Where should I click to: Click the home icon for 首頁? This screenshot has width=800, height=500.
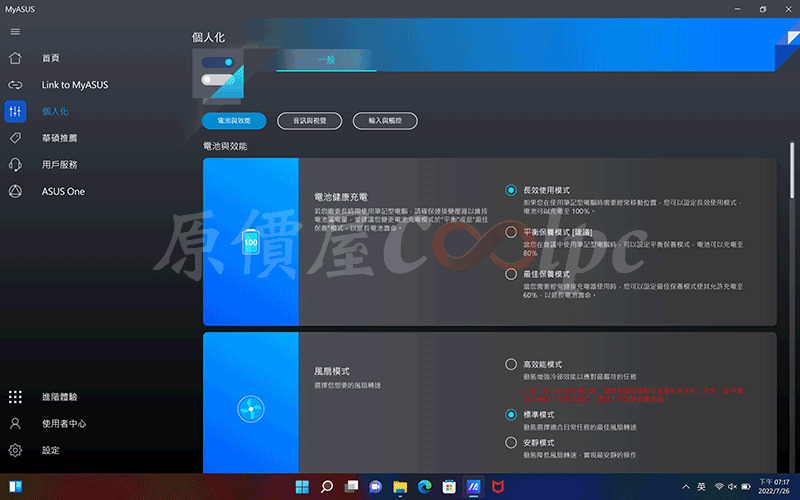tap(15, 58)
